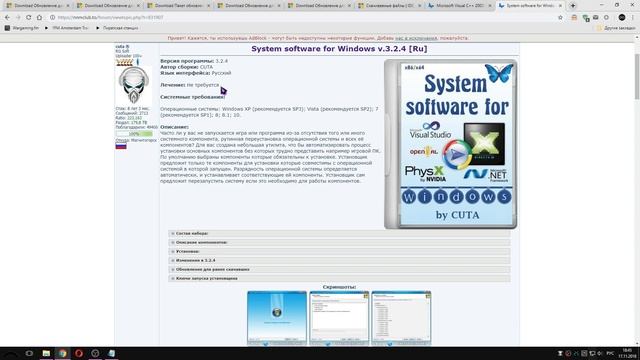640x360 pixels.
Task: Open the orange extension icon in toolbar
Action: click(574, 18)
